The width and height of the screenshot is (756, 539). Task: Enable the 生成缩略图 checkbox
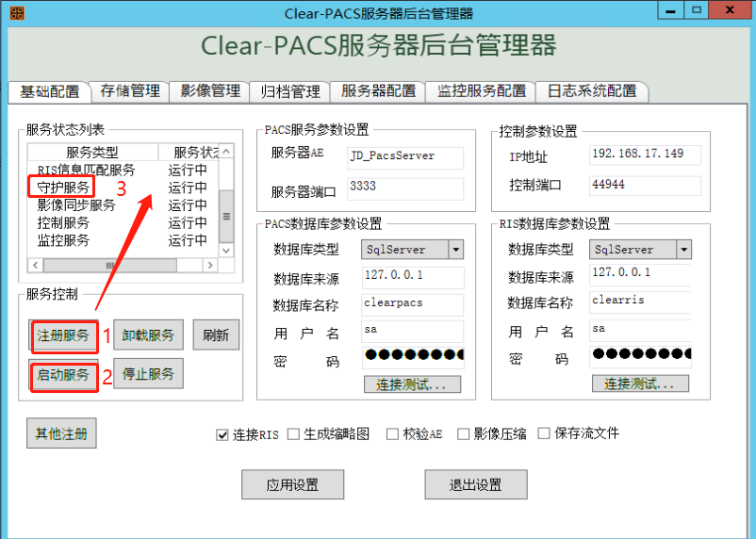coord(294,434)
